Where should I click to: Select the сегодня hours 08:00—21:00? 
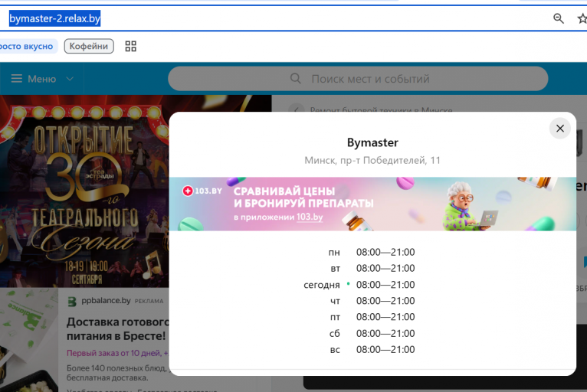coord(385,285)
